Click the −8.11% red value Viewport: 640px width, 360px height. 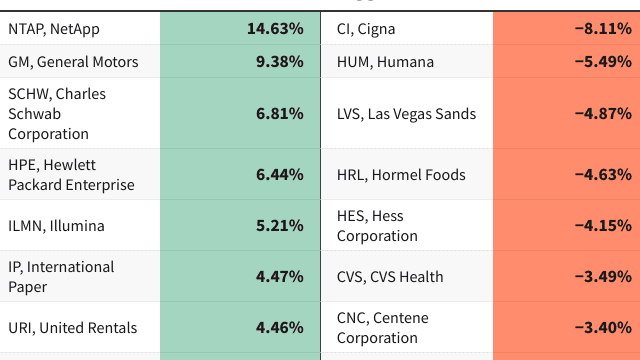pos(603,29)
